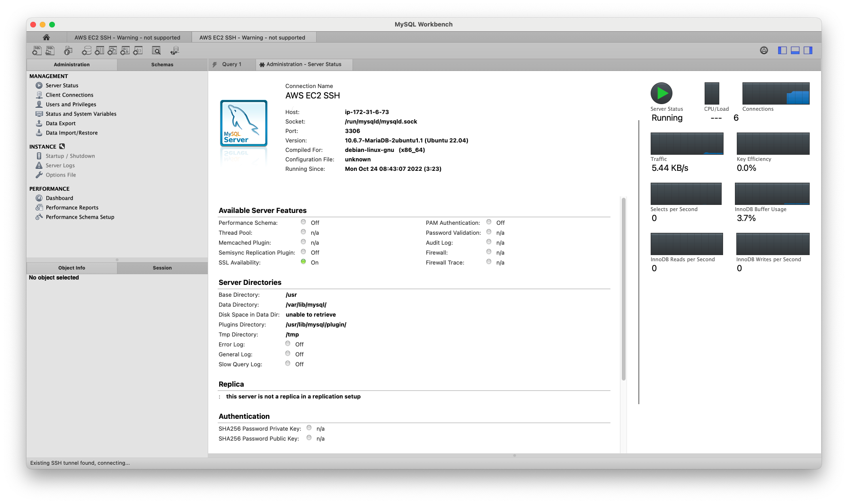Image resolution: width=848 pixels, height=504 pixels.
Task: Create a new SQL tab from toolbar
Action: (x=37, y=51)
